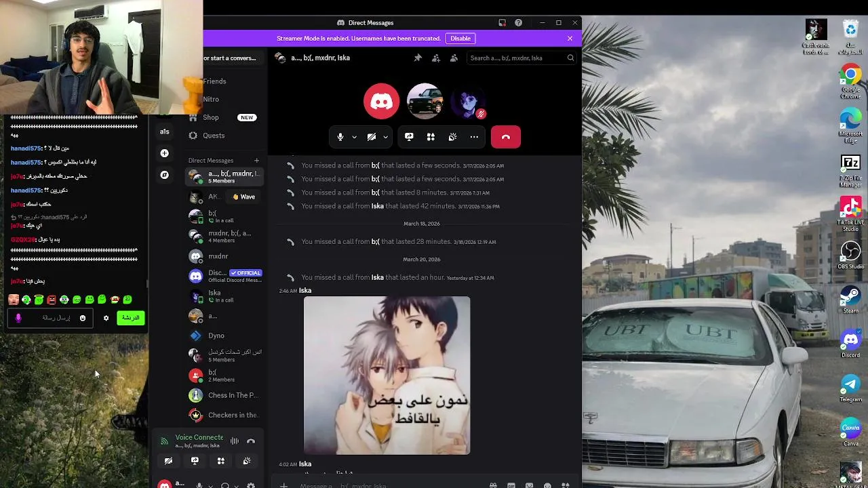Image resolution: width=868 pixels, height=488 pixels.
Task: Turn on camera in the call controls
Action: pos(372,137)
